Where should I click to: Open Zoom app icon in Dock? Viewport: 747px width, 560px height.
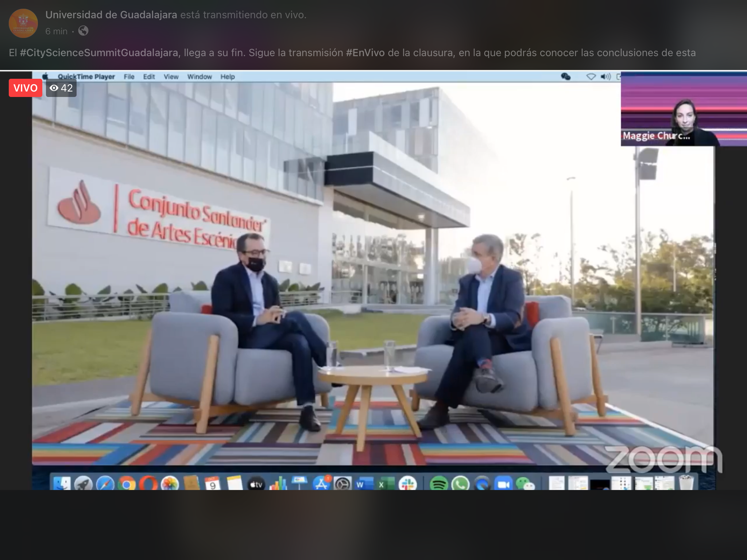point(504,483)
